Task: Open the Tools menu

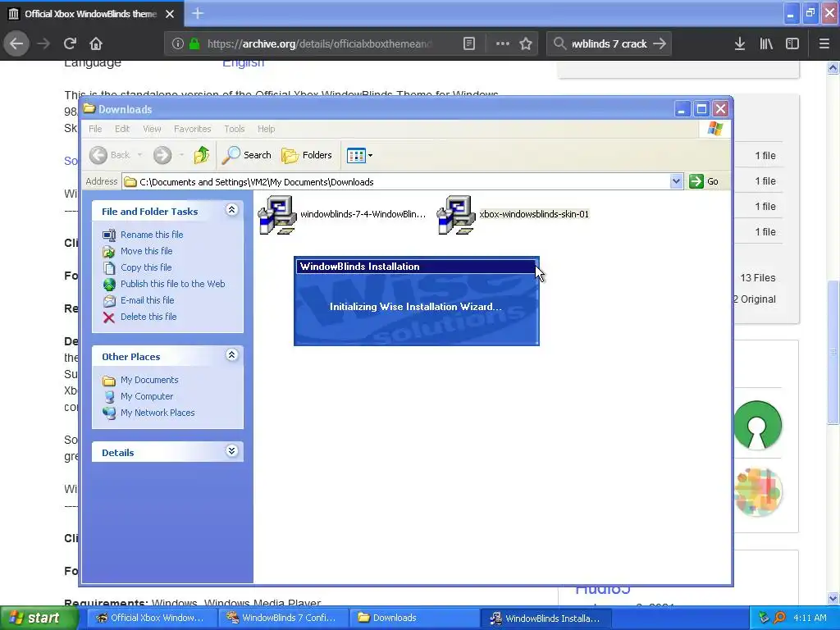Action: click(x=234, y=129)
